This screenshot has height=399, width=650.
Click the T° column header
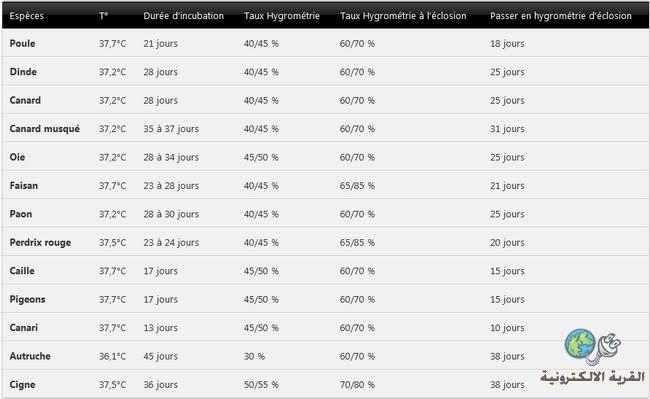(x=104, y=16)
